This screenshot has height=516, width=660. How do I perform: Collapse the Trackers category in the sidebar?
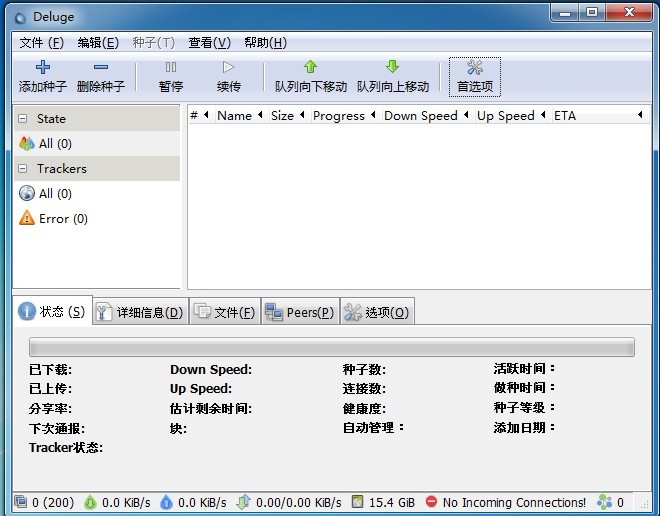pos(24,168)
